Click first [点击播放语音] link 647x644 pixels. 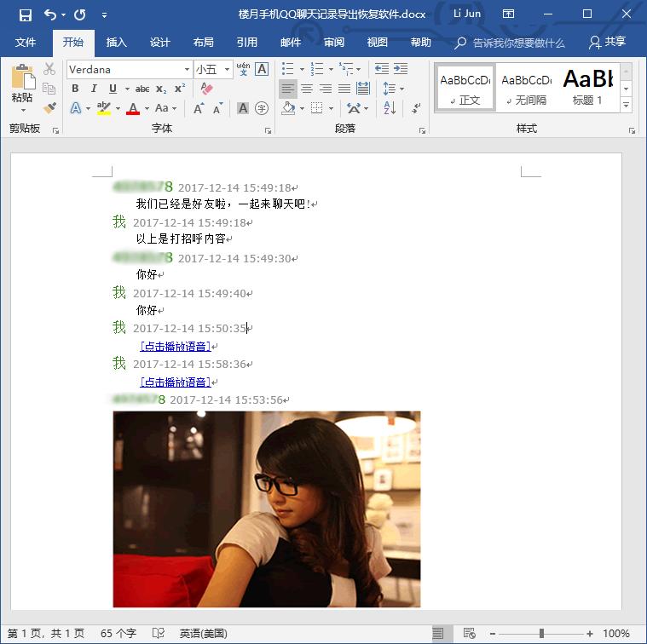pos(176,347)
